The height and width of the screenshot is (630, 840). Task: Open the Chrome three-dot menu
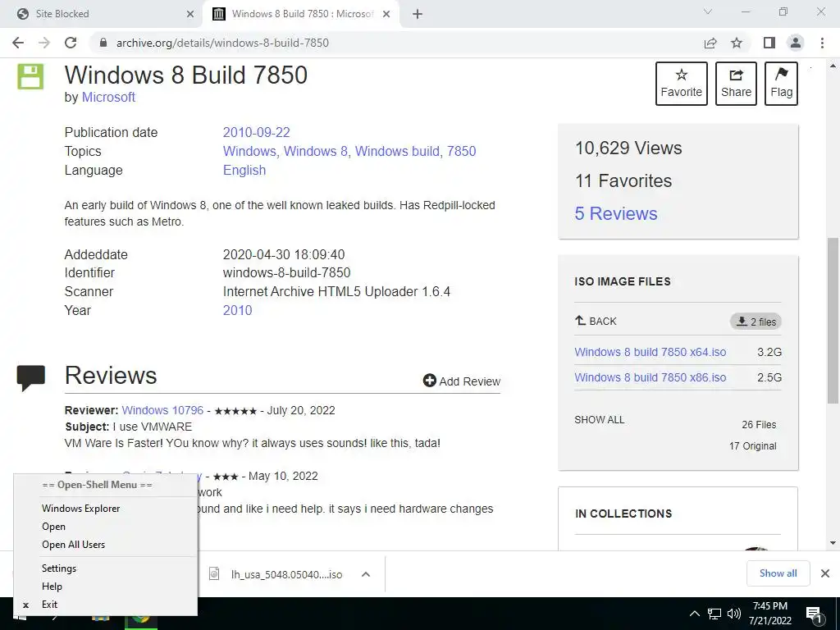822,43
